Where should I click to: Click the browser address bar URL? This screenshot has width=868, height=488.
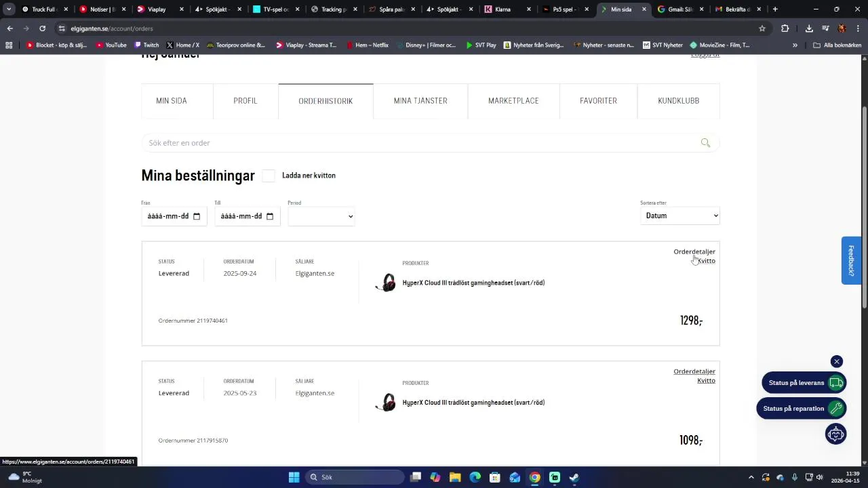[x=112, y=28]
